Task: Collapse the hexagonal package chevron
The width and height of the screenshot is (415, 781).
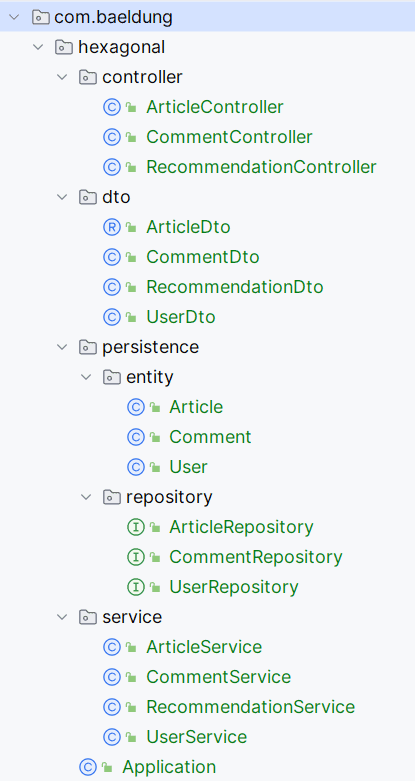Action: 38,47
